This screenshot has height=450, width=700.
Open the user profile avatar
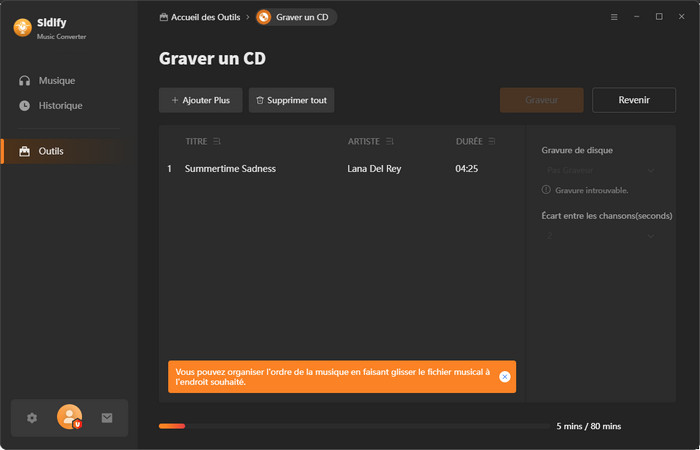(69, 418)
